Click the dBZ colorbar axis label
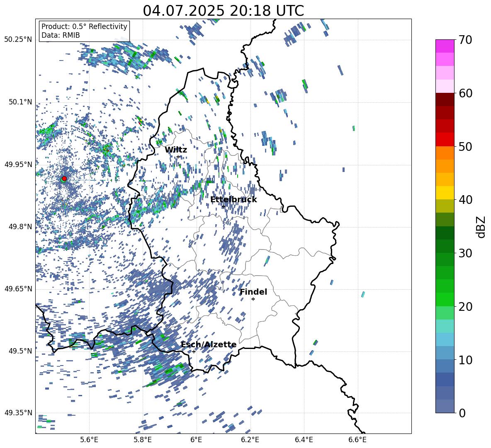491x448 pixels. (x=481, y=227)
